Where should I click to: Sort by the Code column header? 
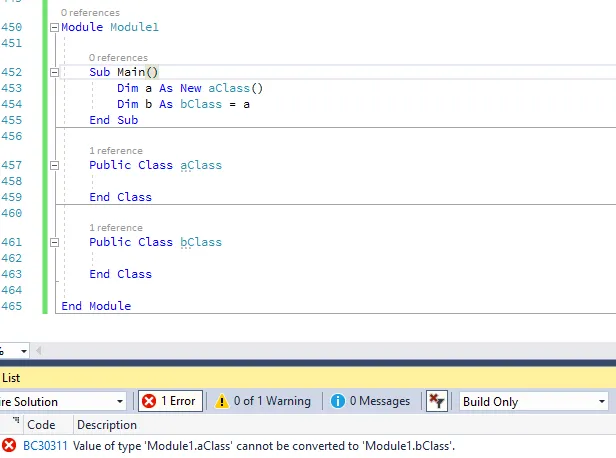coord(41,425)
